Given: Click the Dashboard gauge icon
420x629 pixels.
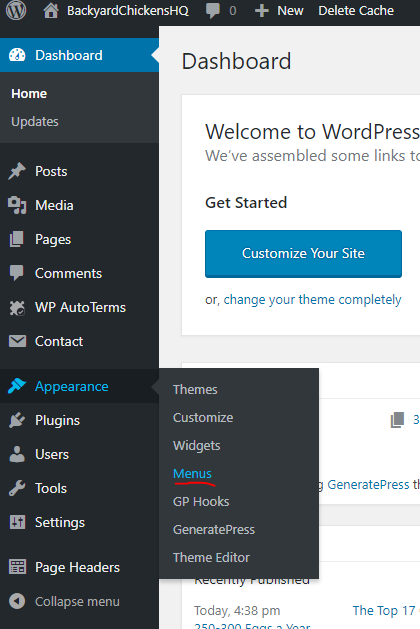Looking at the screenshot, I should click(x=17, y=55).
